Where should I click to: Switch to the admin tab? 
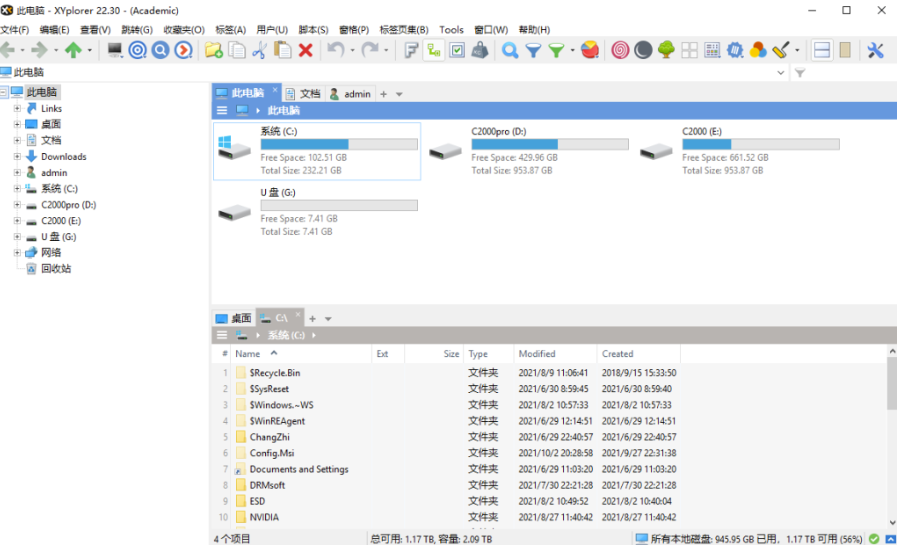[350, 93]
